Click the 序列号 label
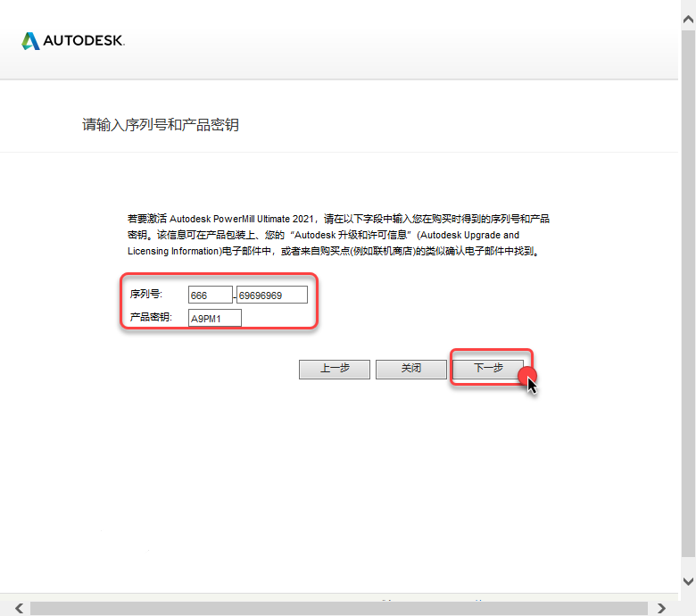The height and width of the screenshot is (616, 696). 146,294
